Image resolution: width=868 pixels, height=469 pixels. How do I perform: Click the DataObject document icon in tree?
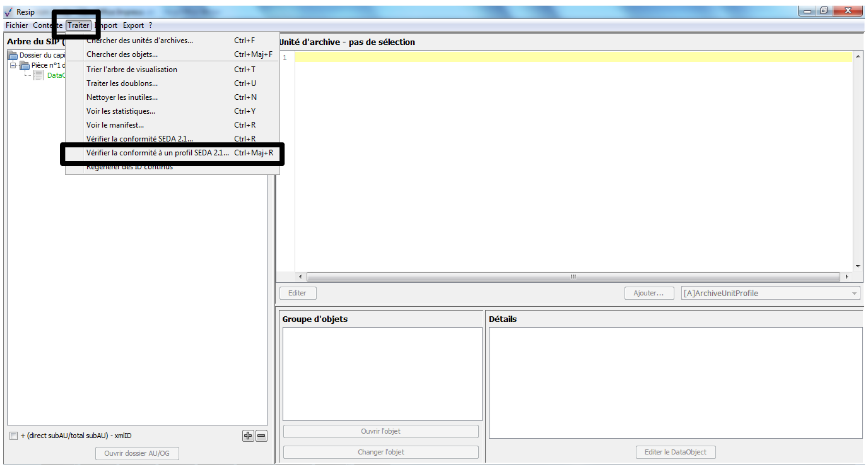click(x=39, y=75)
